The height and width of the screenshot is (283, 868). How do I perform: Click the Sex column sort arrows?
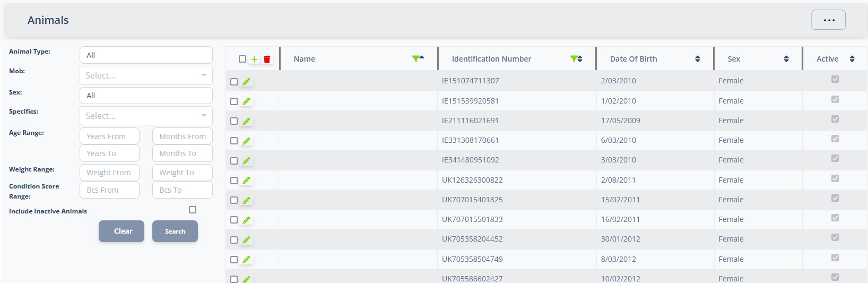pyautogui.click(x=786, y=59)
